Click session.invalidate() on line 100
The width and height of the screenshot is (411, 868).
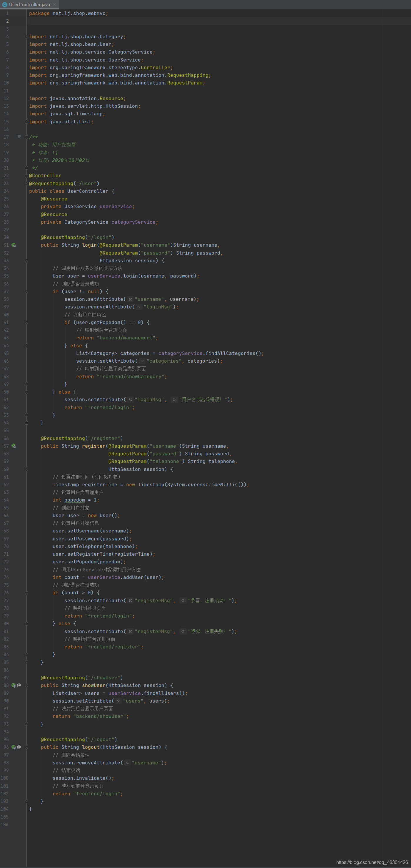click(82, 778)
